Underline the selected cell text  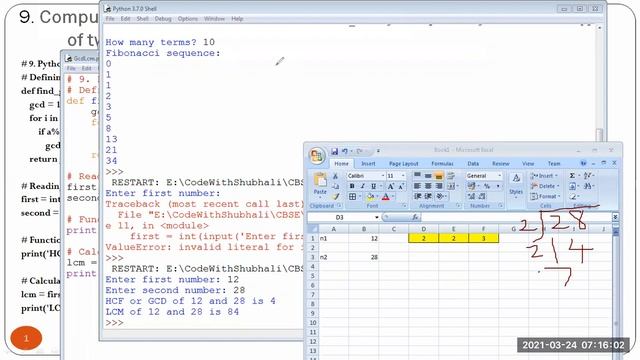pos(373,186)
